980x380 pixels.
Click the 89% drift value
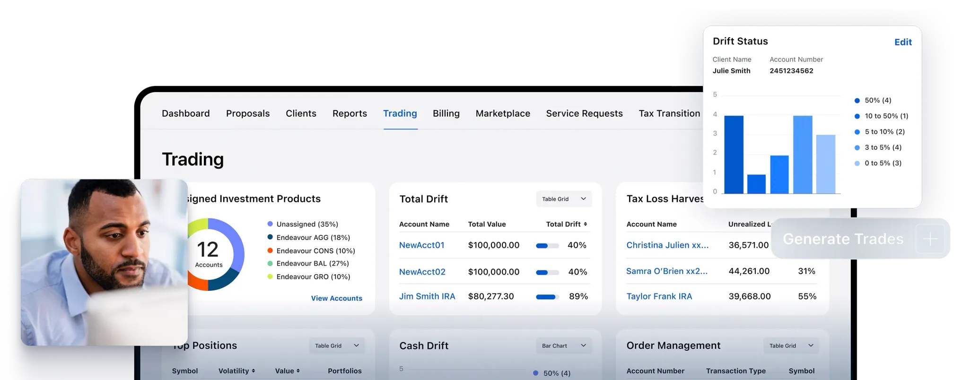point(578,296)
